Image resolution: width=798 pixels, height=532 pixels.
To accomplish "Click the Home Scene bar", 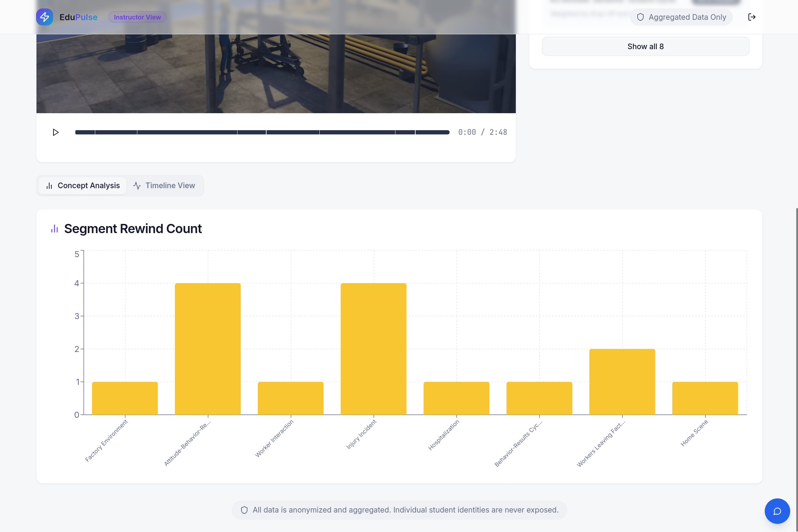I will pyautogui.click(x=705, y=398).
